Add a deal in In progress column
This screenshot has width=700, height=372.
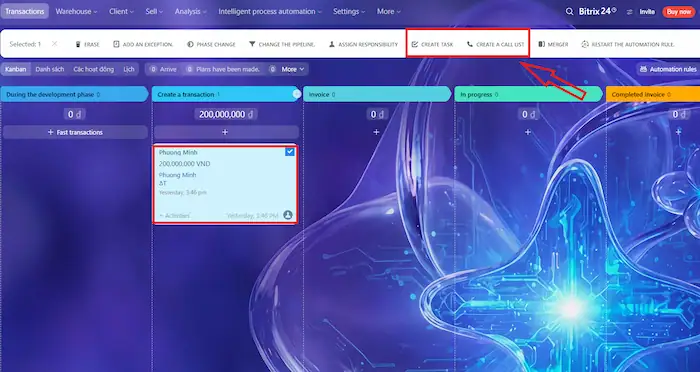[528, 132]
